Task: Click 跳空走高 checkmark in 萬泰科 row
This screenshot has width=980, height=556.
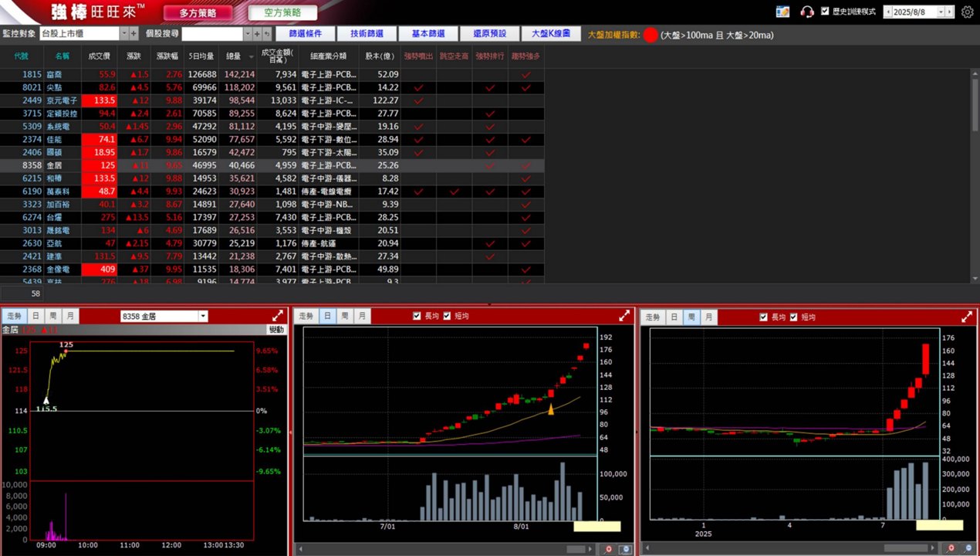Action: [455, 192]
